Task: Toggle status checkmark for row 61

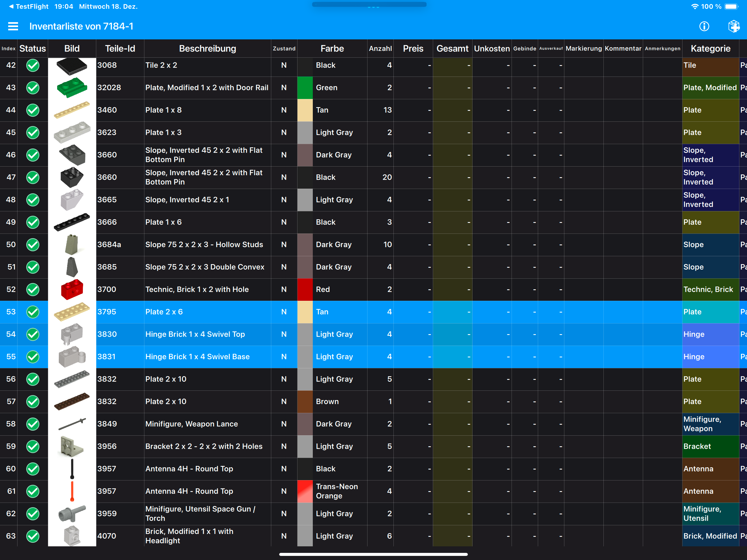Action: pyautogui.click(x=33, y=491)
